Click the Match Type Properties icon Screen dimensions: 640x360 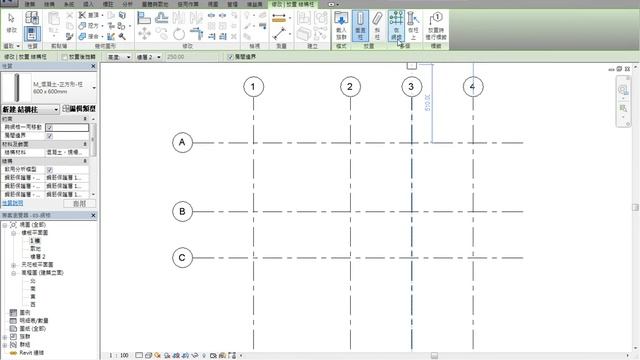coord(69,36)
